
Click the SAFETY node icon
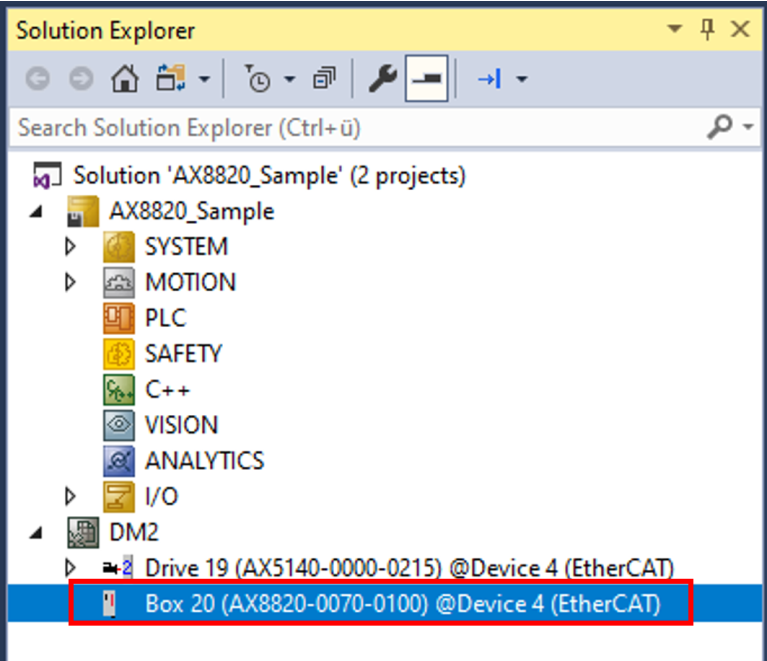(119, 354)
